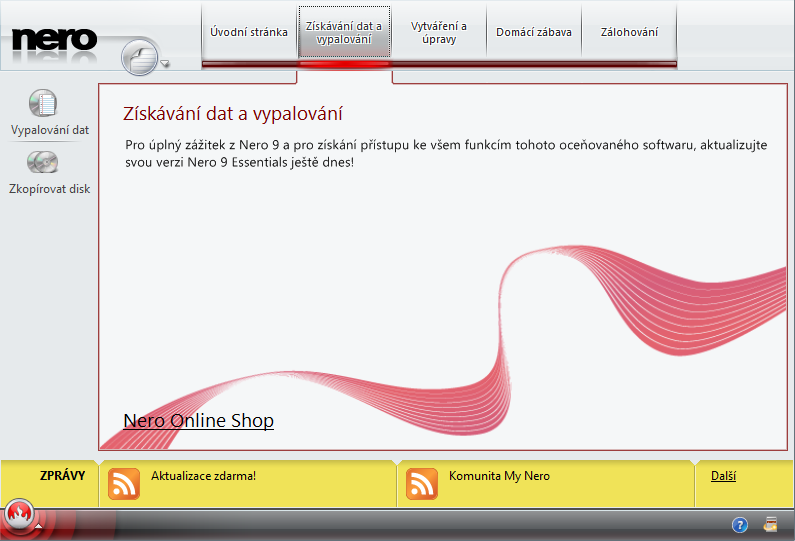
Task: Expand the dropdown arrow beside the launcher icon
Action: pyautogui.click(x=165, y=63)
